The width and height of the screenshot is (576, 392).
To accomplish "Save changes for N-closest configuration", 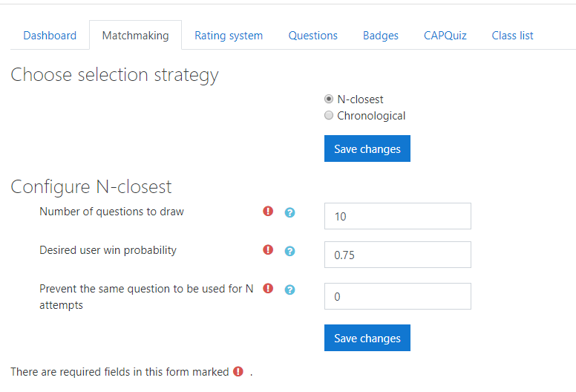I will pyautogui.click(x=367, y=338).
